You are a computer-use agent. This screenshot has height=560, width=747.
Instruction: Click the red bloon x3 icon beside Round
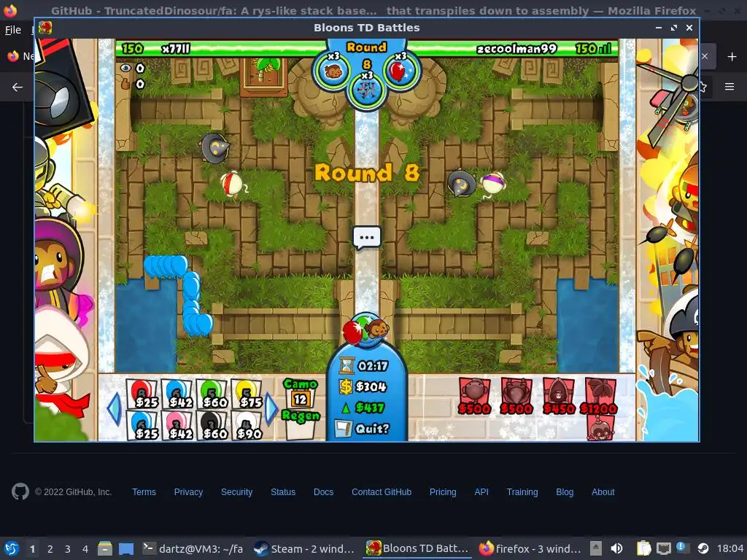(400, 71)
